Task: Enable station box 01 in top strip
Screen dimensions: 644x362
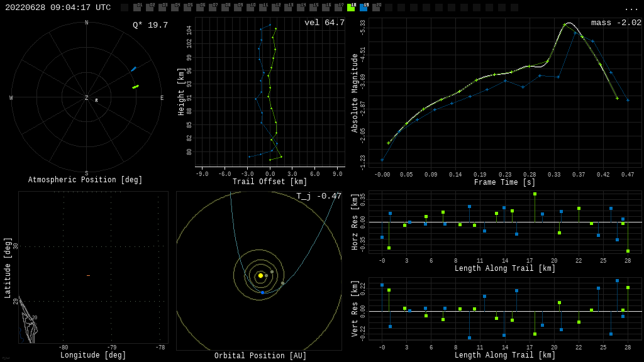Action: tap(137, 8)
